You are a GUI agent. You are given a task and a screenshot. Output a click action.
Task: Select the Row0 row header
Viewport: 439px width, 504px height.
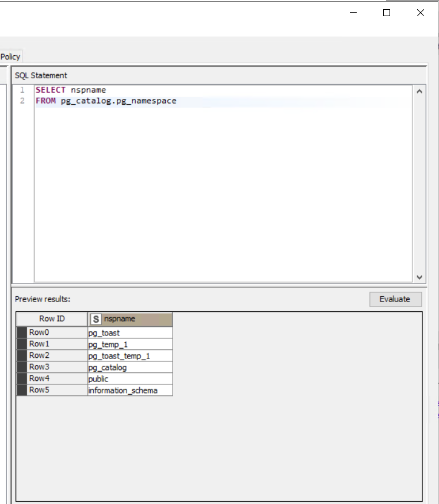[52, 333]
